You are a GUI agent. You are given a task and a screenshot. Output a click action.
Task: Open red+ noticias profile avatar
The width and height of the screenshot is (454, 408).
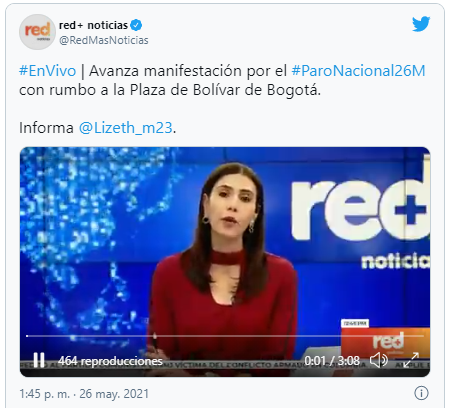click(37, 32)
